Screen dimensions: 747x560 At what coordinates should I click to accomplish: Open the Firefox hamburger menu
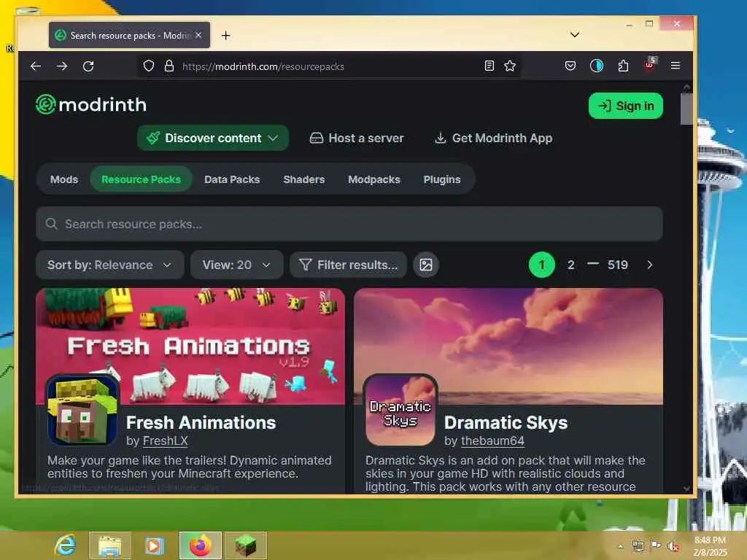click(x=676, y=66)
